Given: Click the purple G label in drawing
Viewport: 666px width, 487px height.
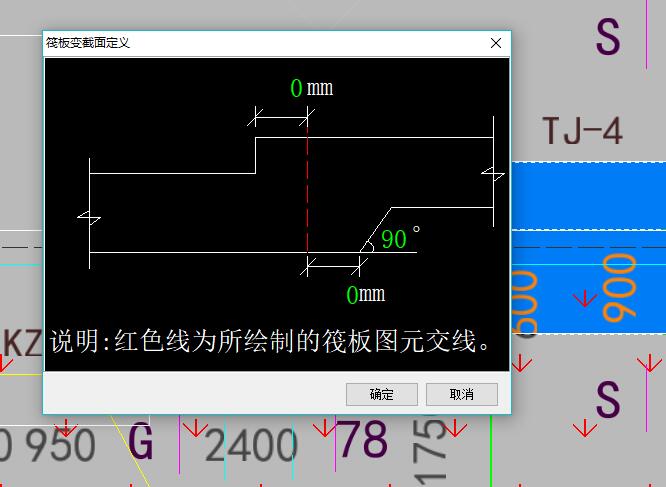Looking at the screenshot, I should [x=140, y=442].
